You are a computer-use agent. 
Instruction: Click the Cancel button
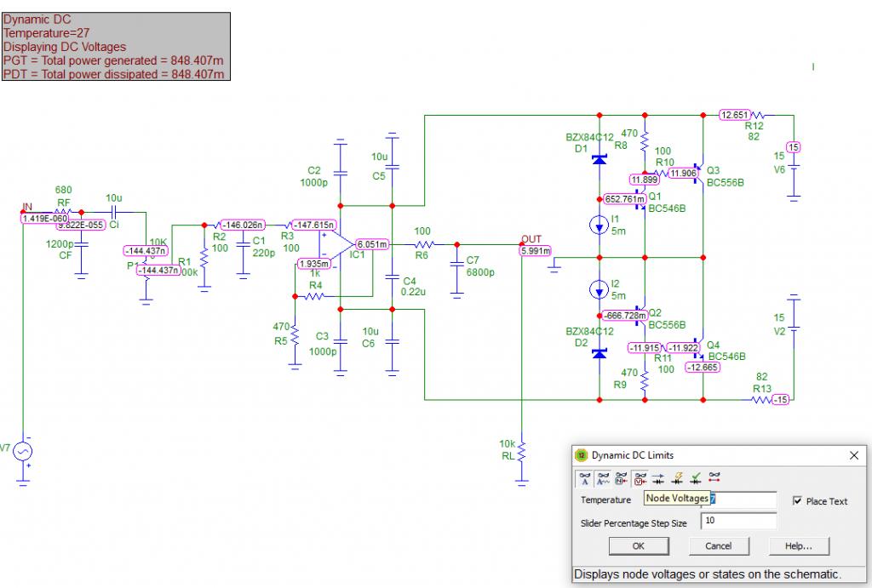pyautogui.click(x=719, y=545)
